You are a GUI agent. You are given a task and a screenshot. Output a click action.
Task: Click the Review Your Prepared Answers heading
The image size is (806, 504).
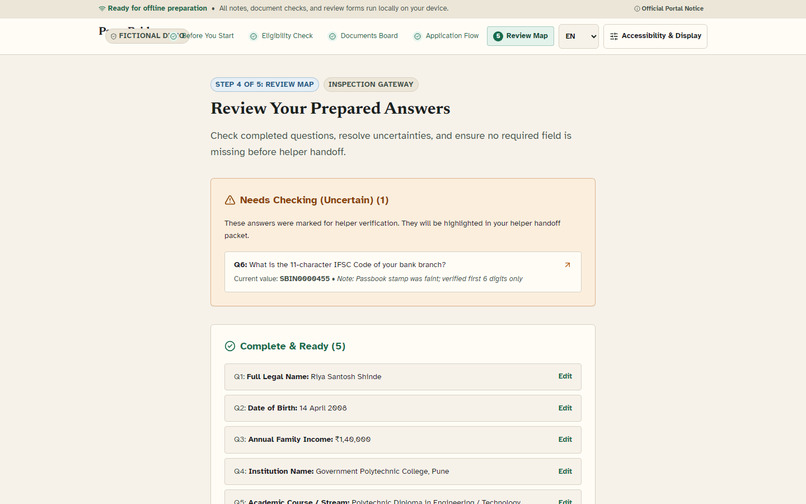point(330,109)
